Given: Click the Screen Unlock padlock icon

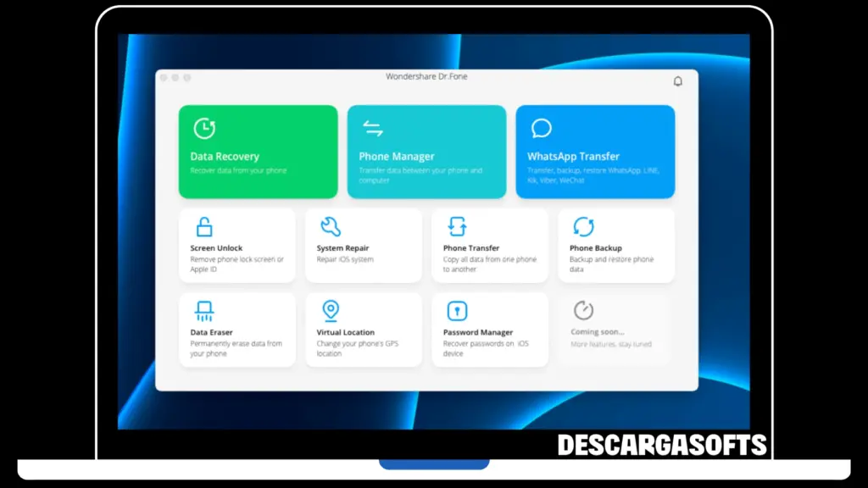Looking at the screenshot, I should point(205,226).
